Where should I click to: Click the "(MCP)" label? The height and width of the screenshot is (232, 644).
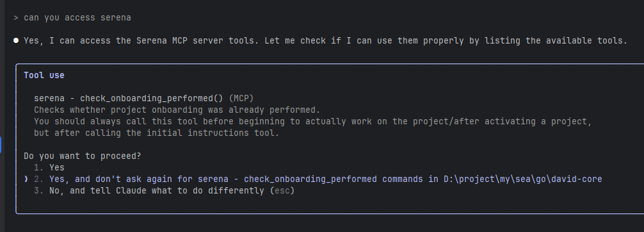pyautogui.click(x=241, y=98)
